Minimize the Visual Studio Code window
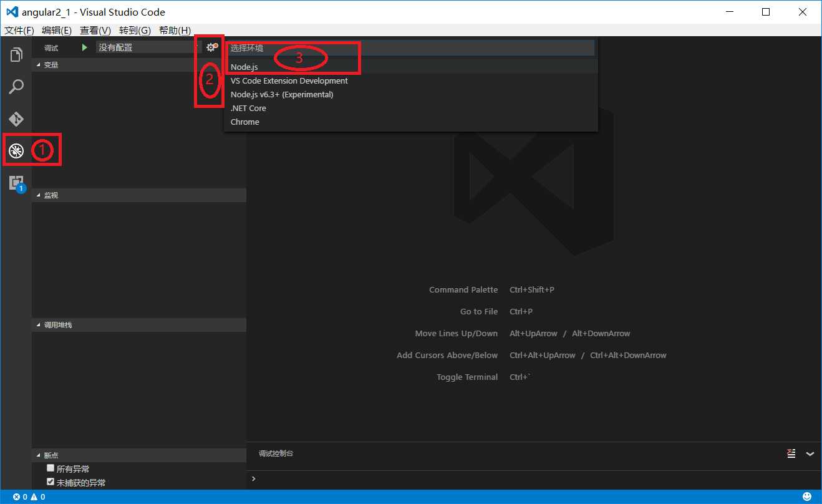 (731, 12)
